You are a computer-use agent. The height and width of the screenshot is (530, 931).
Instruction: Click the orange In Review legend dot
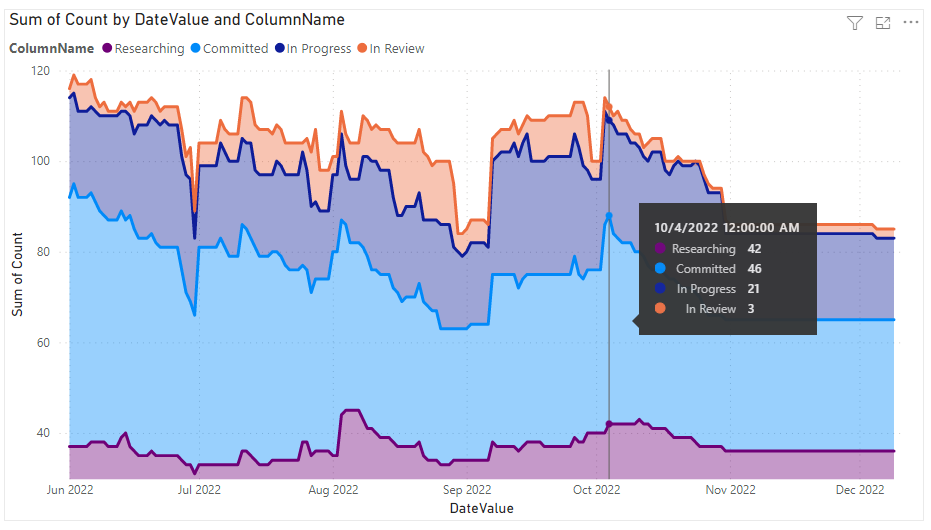(x=363, y=48)
